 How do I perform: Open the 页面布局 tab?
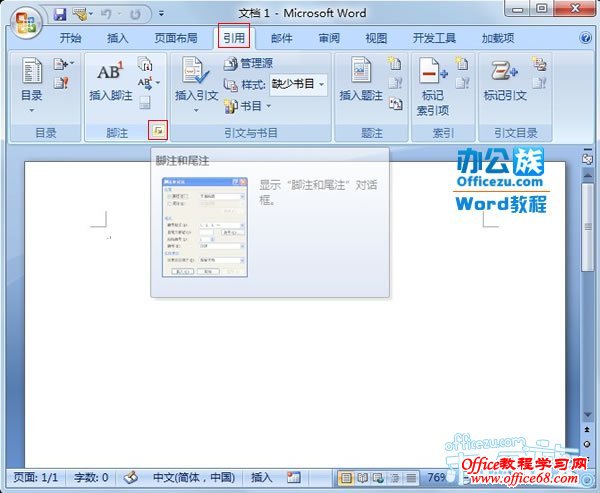pyautogui.click(x=176, y=38)
